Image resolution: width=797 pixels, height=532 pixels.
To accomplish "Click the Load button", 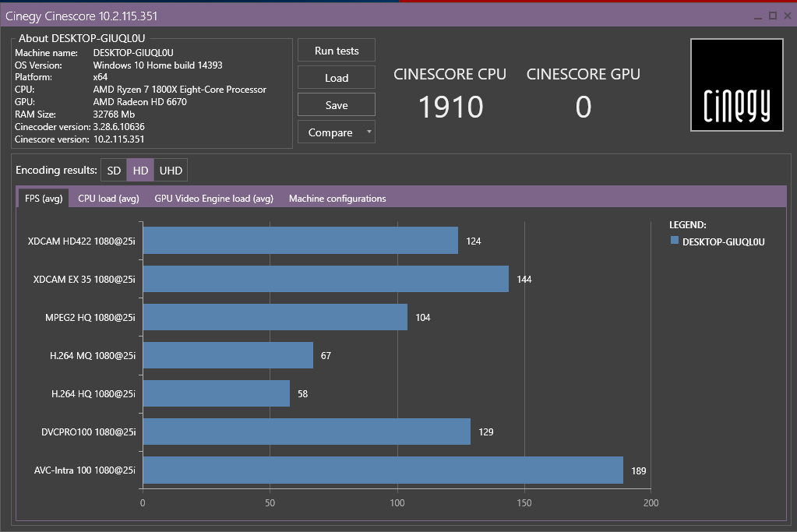I will tap(337, 78).
